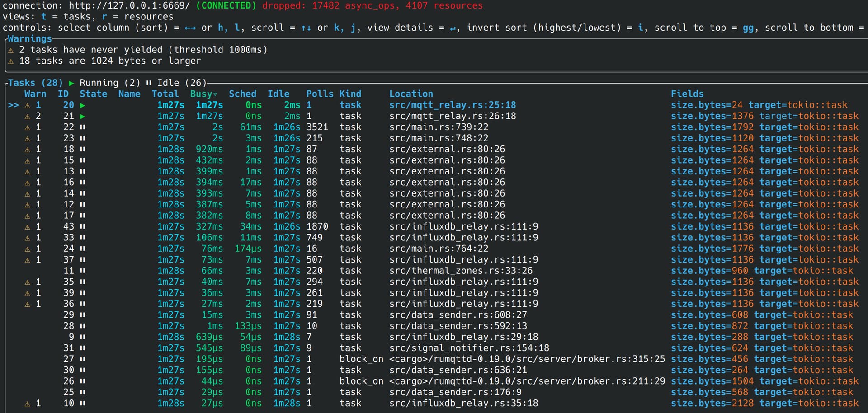The height and width of the screenshot is (413, 868).
Task: Select location src/influxdb_relay.rs:29:18
Action: coord(464,337)
